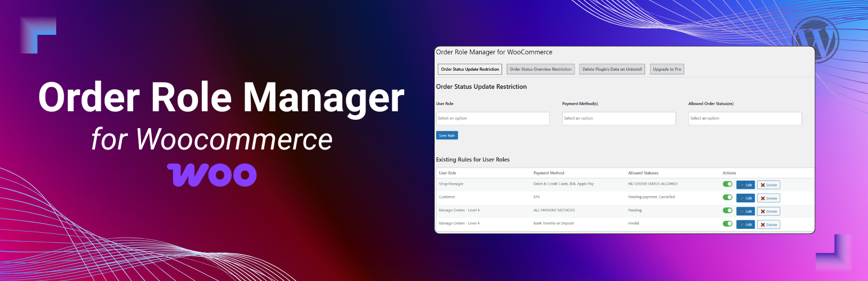The height and width of the screenshot is (281, 868).
Task: Click "Pending payment, Cancelled" status cell
Action: click(x=652, y=197)
